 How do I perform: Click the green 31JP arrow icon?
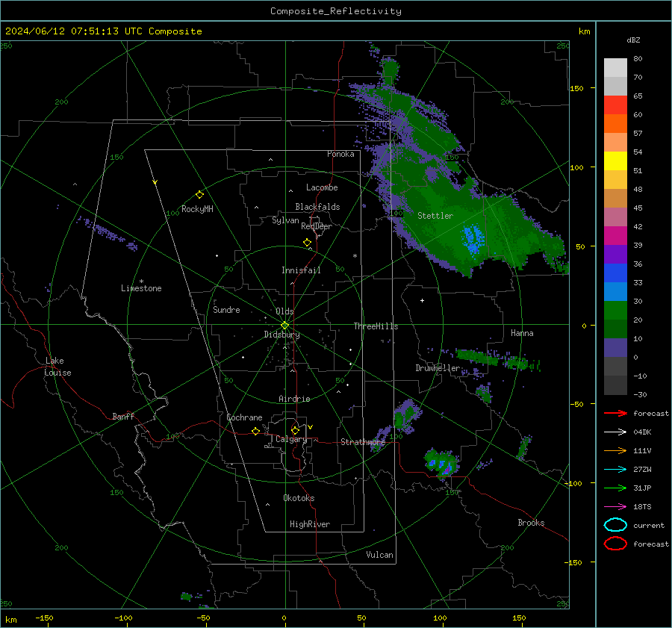point(615,488)
